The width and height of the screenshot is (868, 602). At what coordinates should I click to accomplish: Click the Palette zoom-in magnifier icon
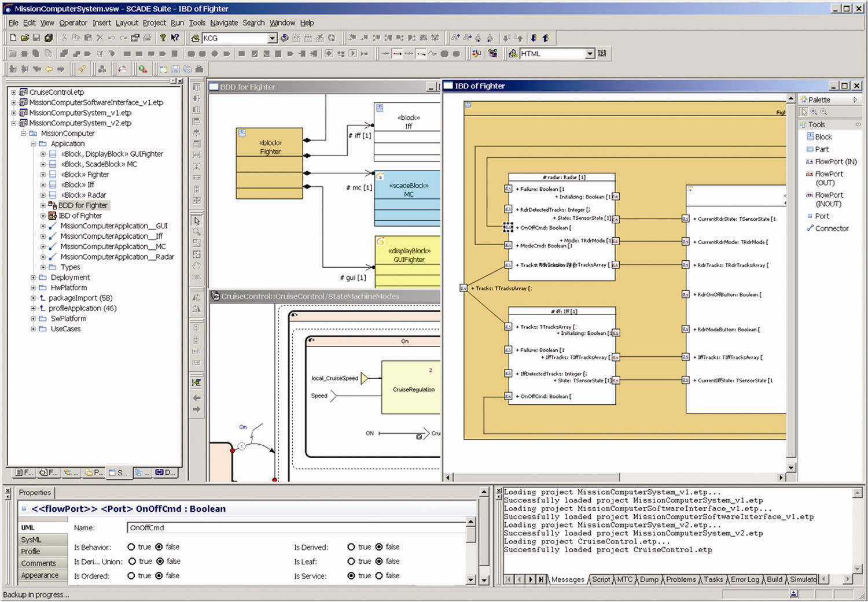coord(814,112)
